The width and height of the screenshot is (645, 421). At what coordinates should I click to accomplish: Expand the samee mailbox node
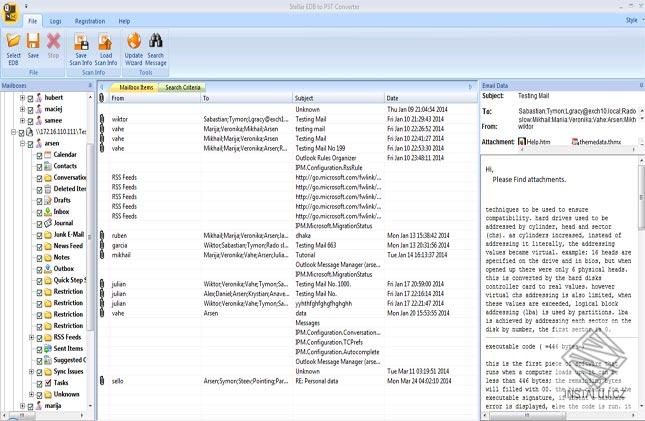tap(22, 121)
